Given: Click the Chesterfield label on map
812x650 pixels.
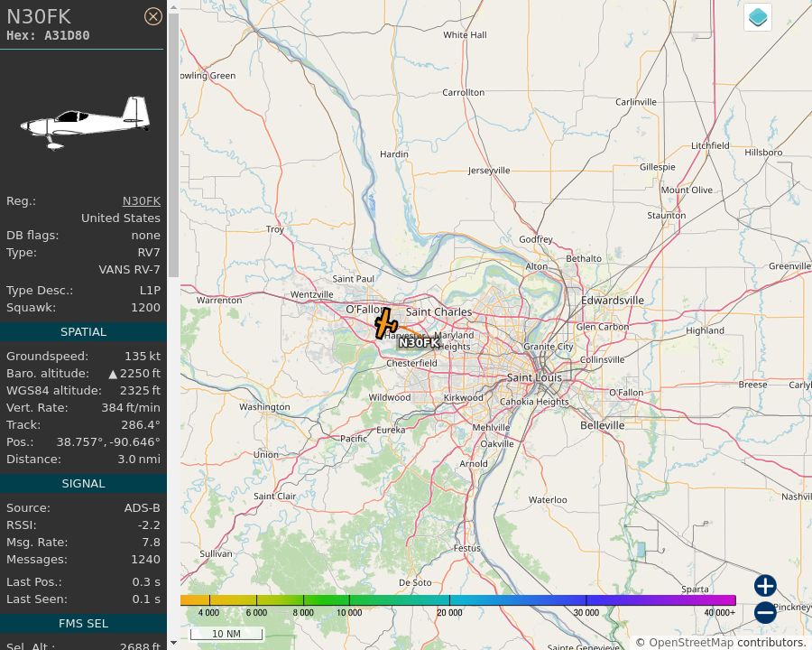Looking at the screenshot, I should 411,363.
